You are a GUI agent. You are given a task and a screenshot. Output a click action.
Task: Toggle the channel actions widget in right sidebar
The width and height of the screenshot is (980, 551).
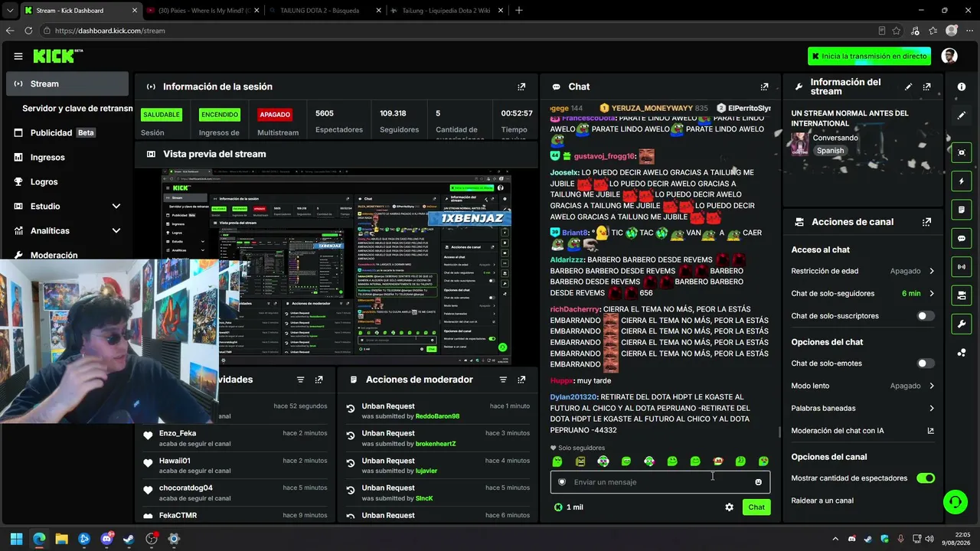[962, 295]
